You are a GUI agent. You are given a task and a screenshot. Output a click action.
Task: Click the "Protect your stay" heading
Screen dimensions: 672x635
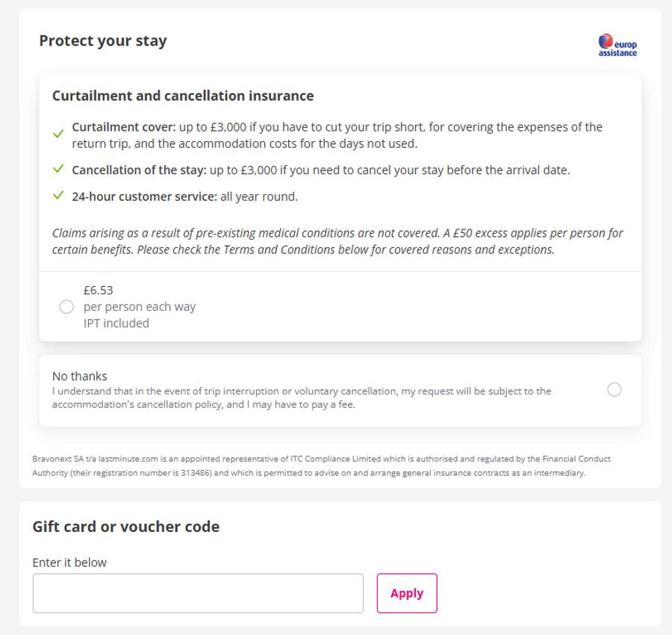103,40
